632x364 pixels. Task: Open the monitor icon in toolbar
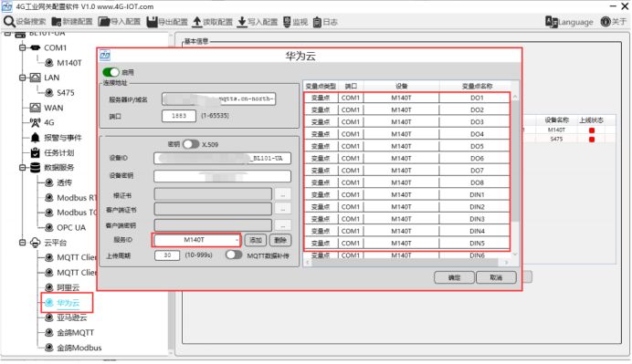tap(287, 22)
